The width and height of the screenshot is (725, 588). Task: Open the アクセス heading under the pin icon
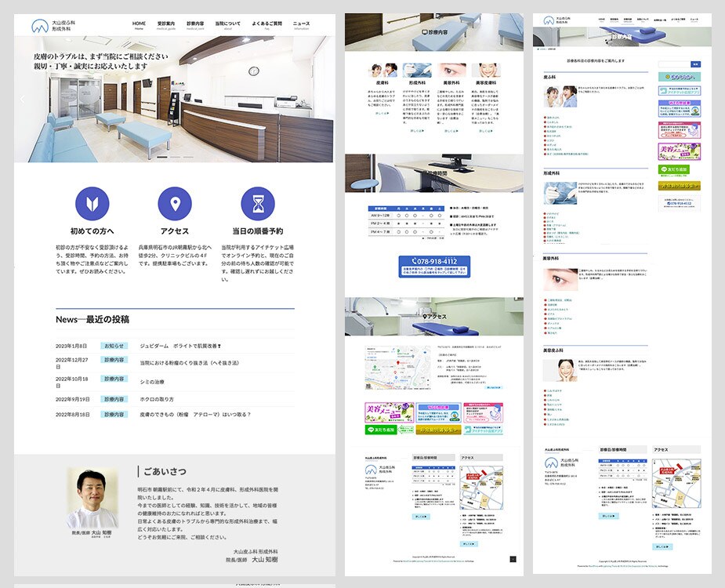pos(175,230)
